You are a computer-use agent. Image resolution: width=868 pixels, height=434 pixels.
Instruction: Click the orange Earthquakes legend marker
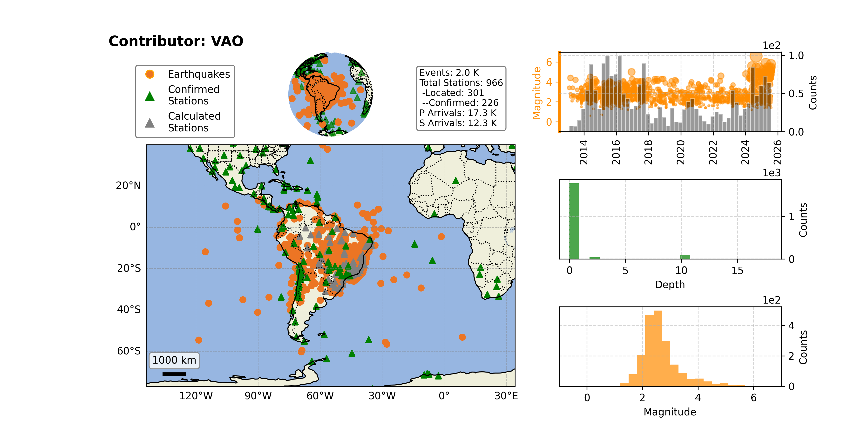click(149, 74)
